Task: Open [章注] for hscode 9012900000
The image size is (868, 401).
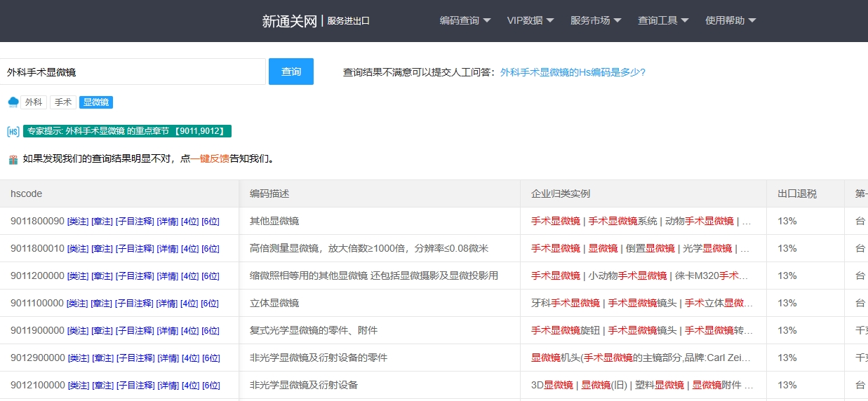Action: pos(102,358)
